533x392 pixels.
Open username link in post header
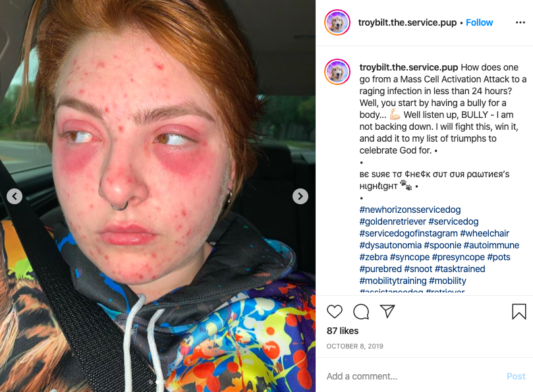pos(407,22)
